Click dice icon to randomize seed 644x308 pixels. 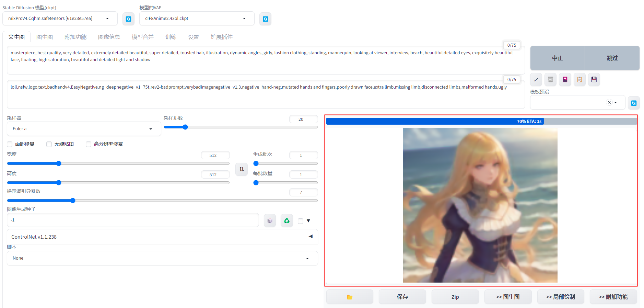(x=270, y=220)
